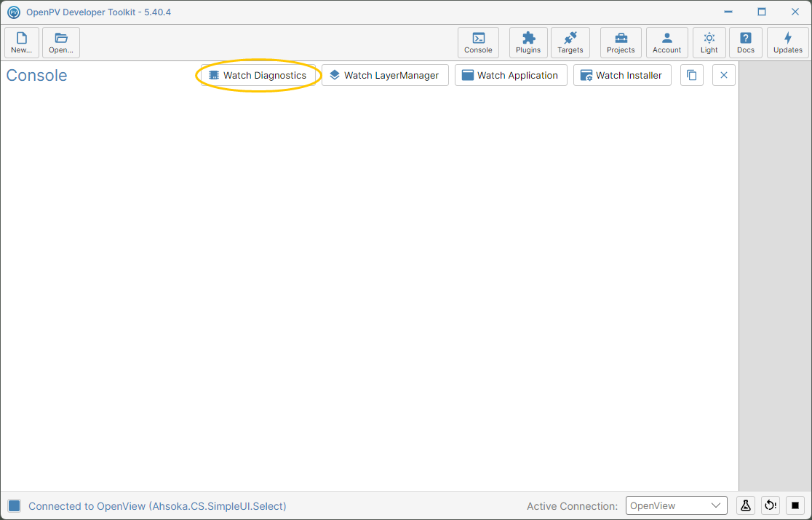Copy the console output

click(692, 75)
